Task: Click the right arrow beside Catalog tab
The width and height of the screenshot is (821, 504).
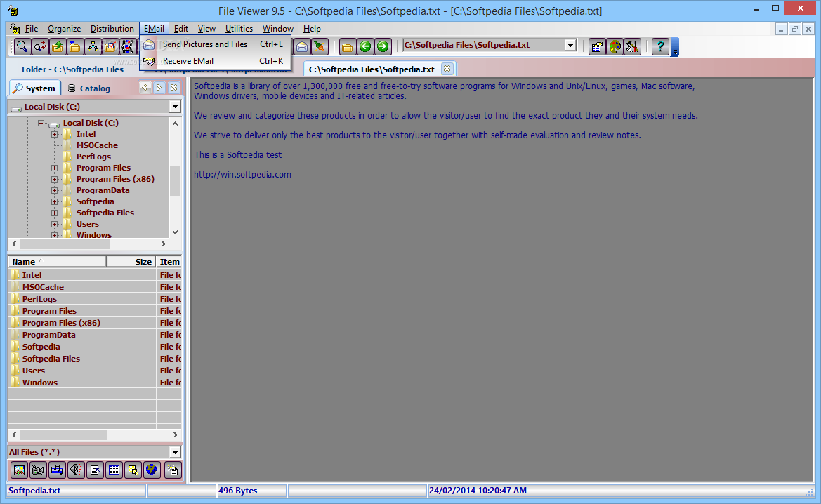Action: tap(159, 88)
